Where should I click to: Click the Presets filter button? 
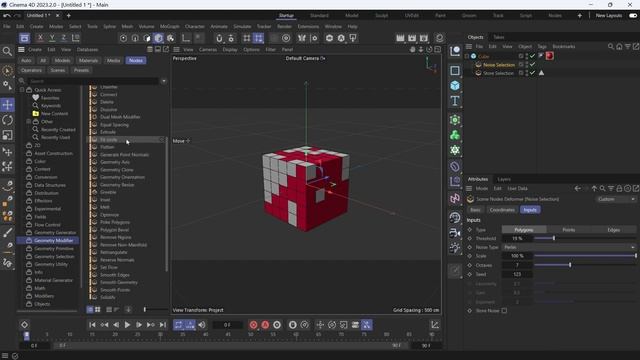81,70
